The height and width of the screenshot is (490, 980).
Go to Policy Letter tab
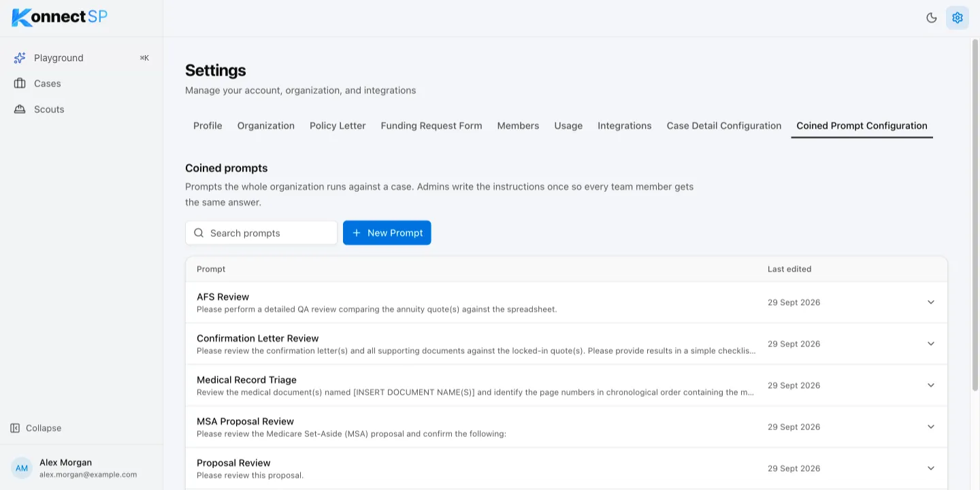[x=338, y=126]
